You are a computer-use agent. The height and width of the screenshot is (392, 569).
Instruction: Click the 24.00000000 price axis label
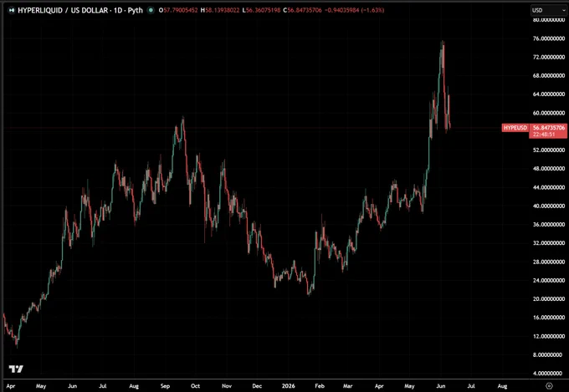point(549,280)
